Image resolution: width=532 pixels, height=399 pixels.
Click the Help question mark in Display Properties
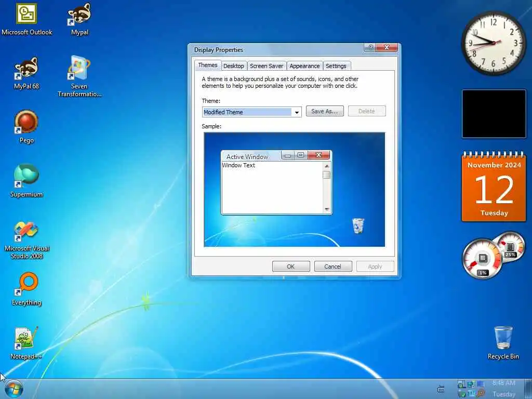tap(370, 47)
